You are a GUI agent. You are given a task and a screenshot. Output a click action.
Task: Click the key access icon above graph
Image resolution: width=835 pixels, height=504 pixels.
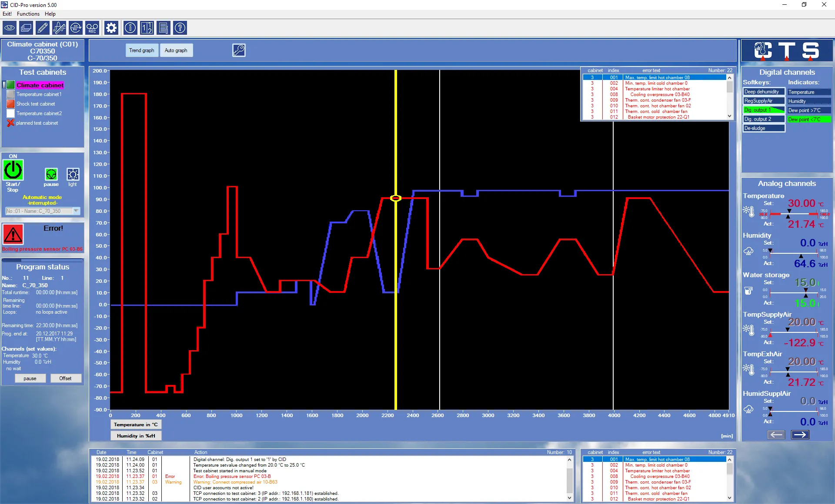click(x=239, y=50)
